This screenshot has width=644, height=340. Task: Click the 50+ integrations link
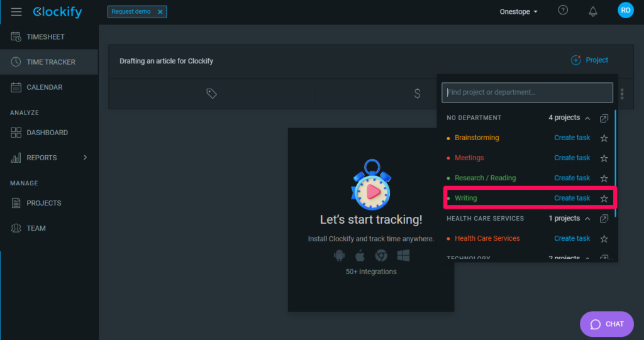point(371,271)
